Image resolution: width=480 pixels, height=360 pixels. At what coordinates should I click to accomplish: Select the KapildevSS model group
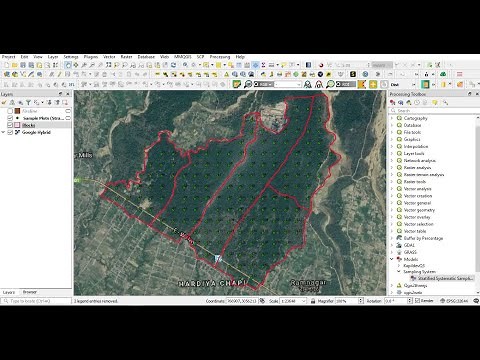pyautogui.click(x=414, y=266)
